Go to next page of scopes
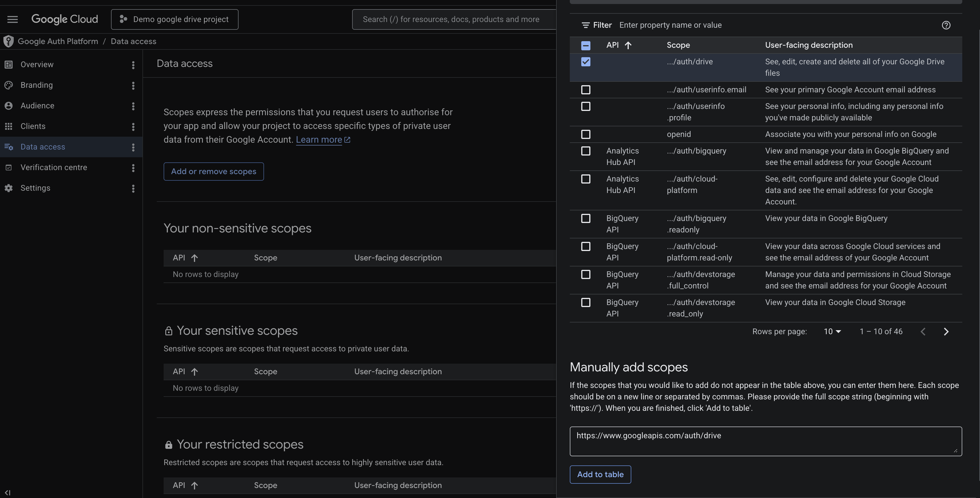Viewport: 980px width, 498px height. point(946,332)
